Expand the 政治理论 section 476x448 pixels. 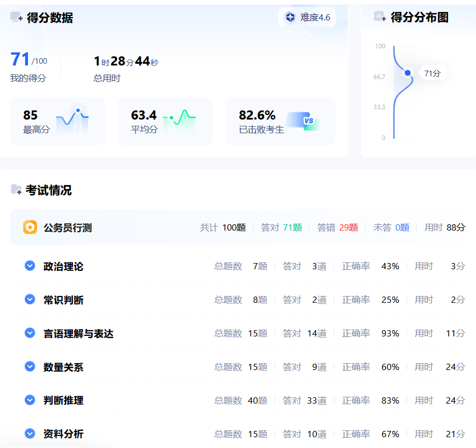click(30, 266)
